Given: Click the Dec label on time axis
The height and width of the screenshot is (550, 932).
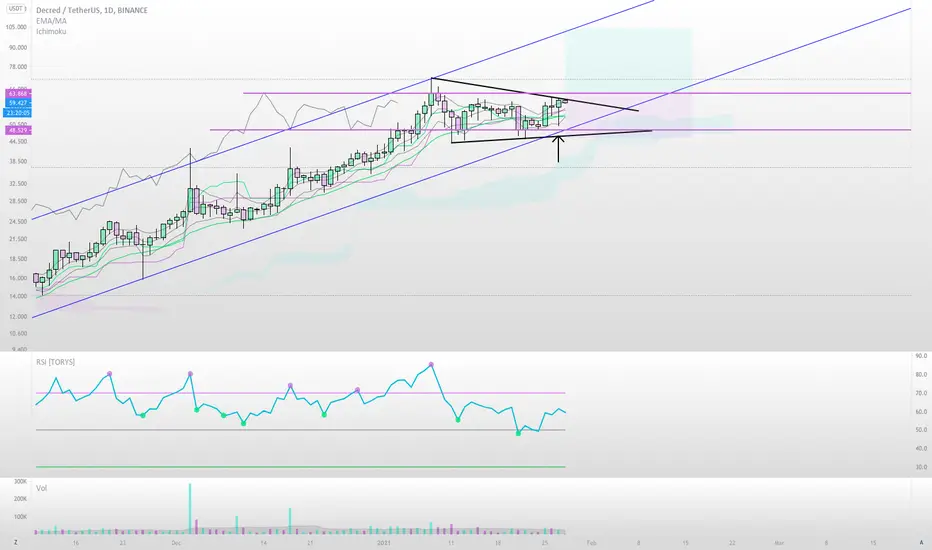Looking at the screenshot, I should pos(176,543).
